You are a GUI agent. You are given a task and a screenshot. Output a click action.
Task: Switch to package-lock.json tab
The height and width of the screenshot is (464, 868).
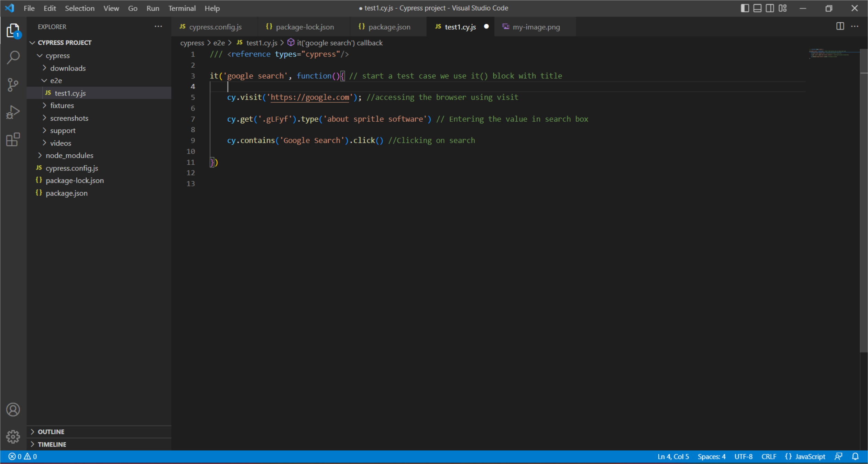coord(304,27)
